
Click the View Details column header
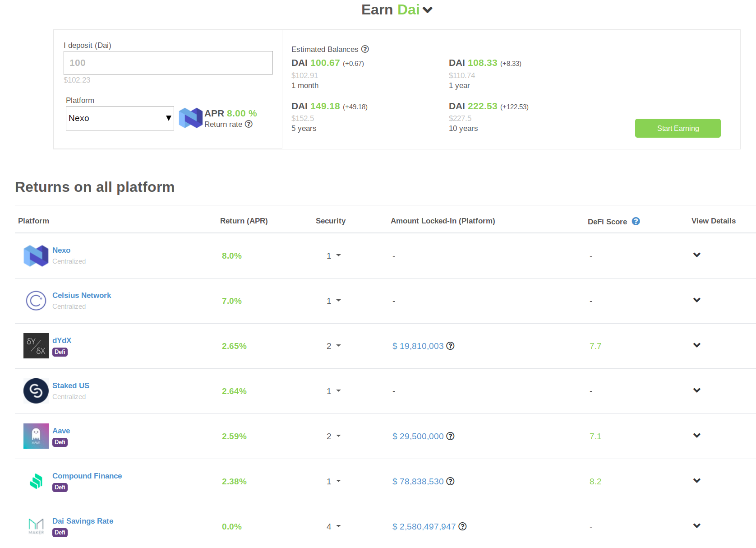714,221
